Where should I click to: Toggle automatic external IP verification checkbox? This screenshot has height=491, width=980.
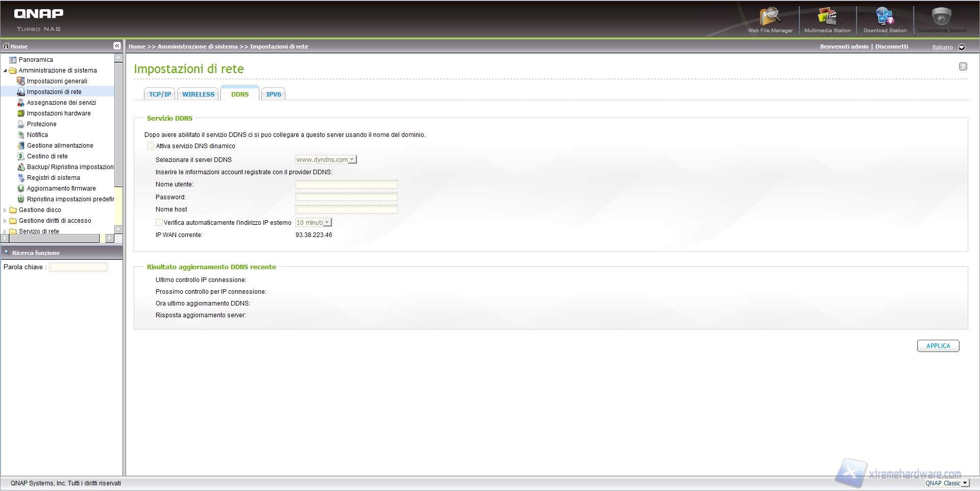click(159, 223)
